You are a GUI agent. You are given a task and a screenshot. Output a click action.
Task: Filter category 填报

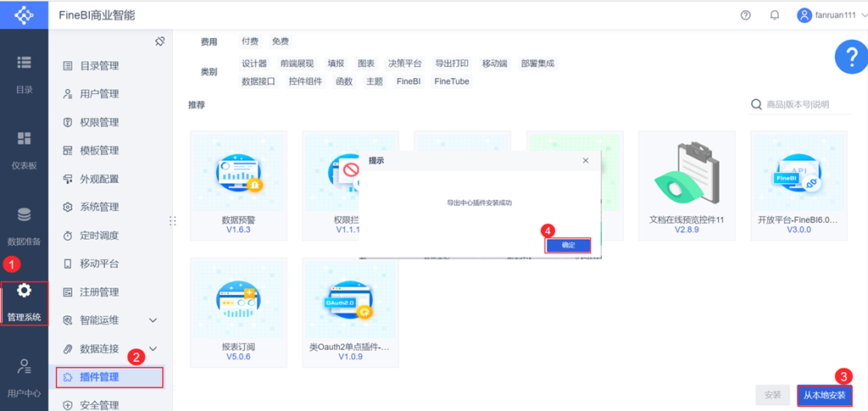click(336, 64)
